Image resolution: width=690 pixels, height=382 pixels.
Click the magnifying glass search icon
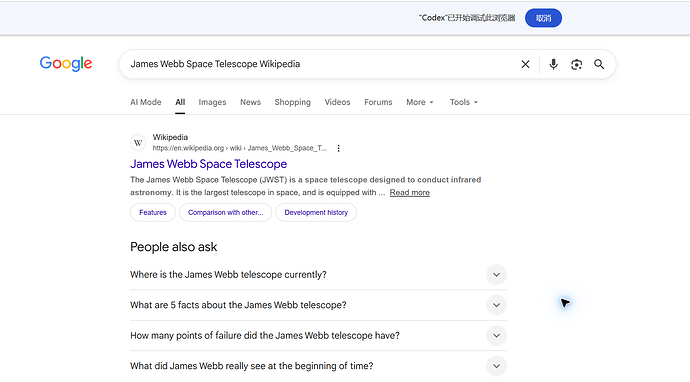click(599, 64)
